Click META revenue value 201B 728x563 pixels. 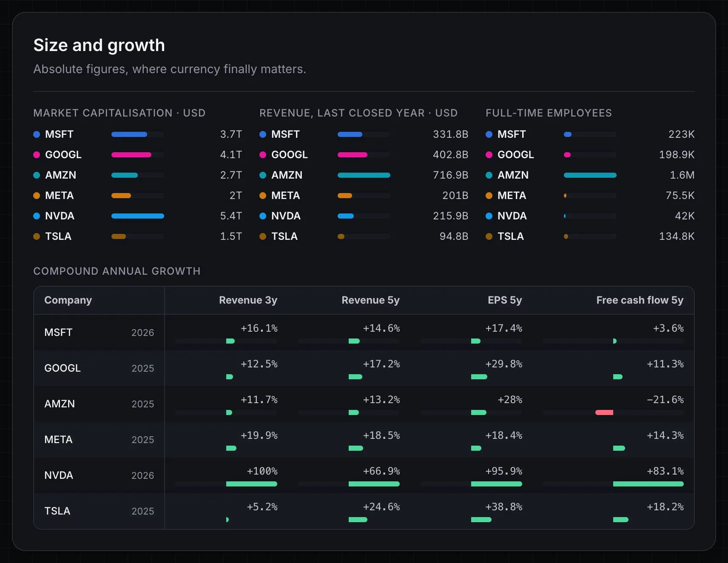click(x=455, y=196)
